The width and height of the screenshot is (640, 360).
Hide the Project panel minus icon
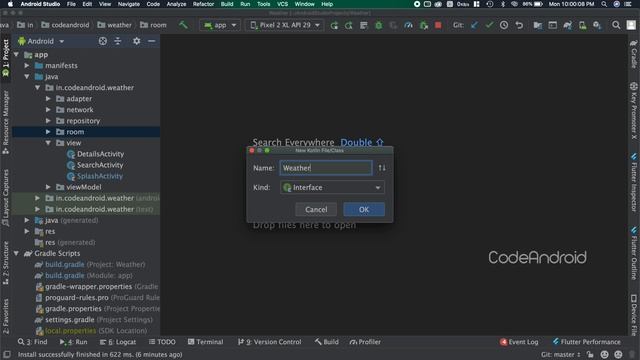click(x=151, y=41)
